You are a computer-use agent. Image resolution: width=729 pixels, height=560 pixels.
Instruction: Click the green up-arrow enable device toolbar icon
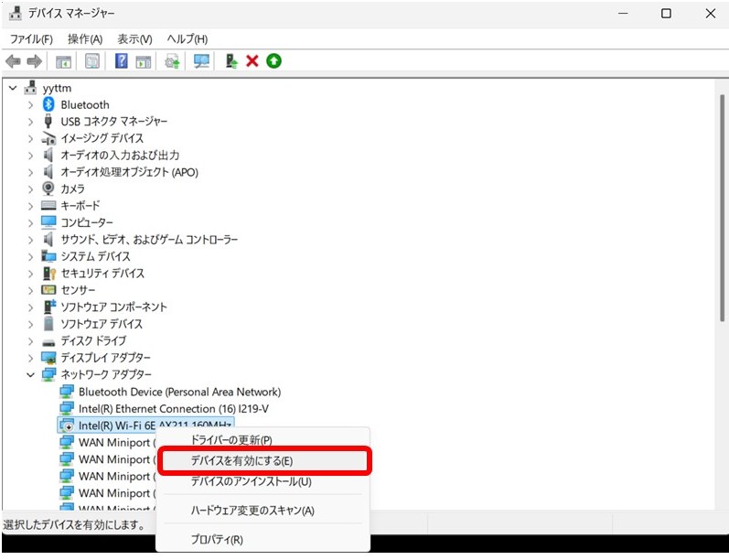pyautogui.click(x=273, y=61)
